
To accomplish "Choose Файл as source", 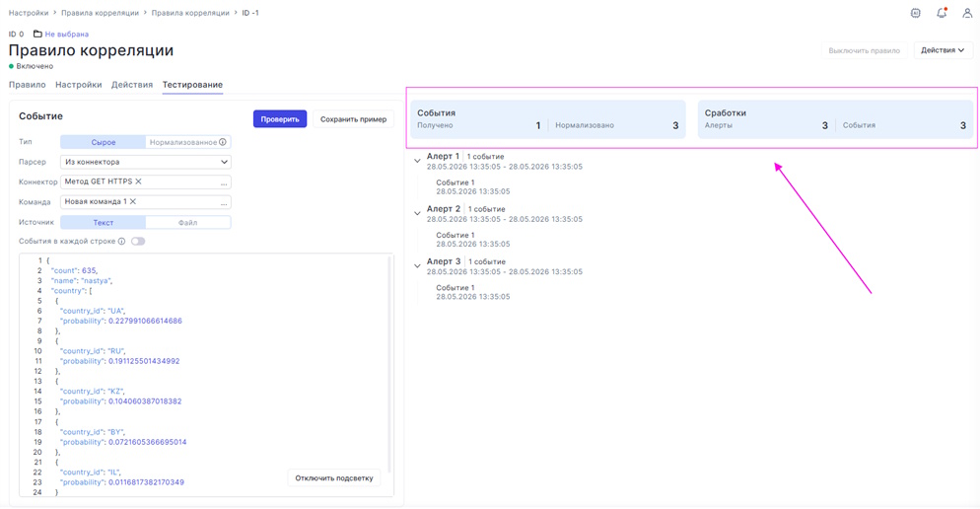I will (x=187, y=223).
